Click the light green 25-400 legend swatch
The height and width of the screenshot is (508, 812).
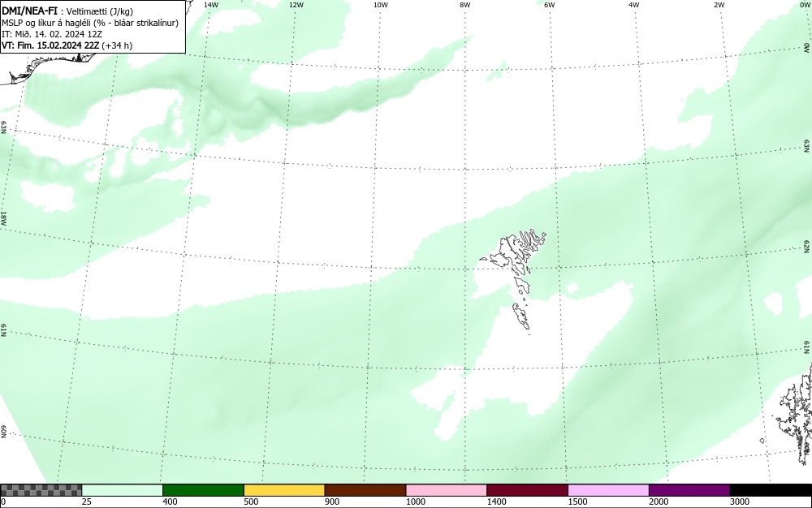(123, 490)
